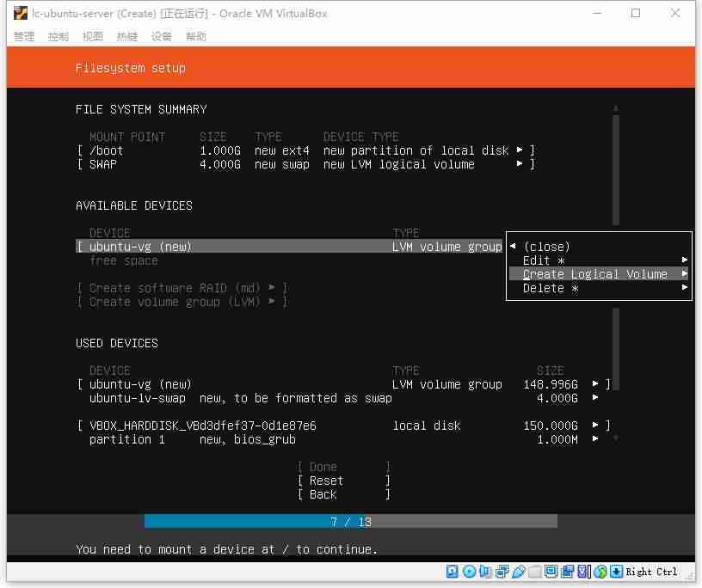This screenshot has height=588, width=702.
Task: Click Create volume group (LVM)
Action: click(x=182, y=302)
